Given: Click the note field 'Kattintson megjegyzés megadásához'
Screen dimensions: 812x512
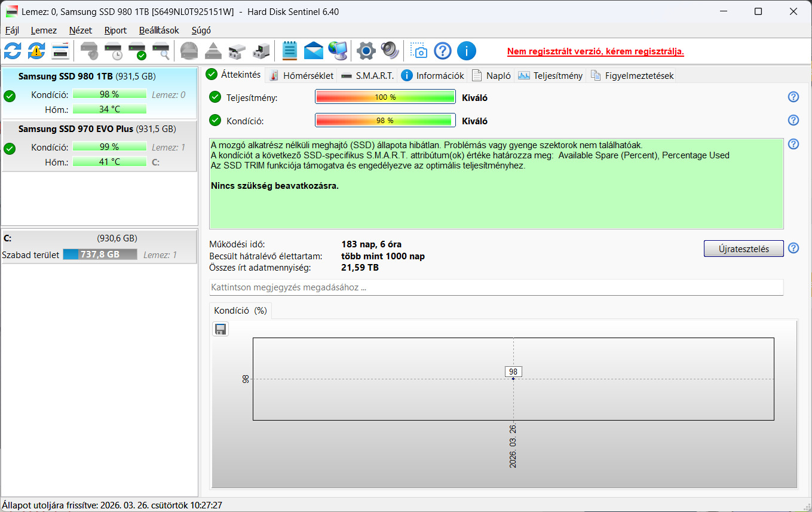Looking at the screenshot, I should pos(496,287).
